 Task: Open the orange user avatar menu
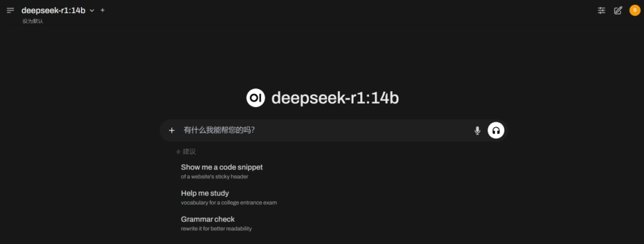634,10
